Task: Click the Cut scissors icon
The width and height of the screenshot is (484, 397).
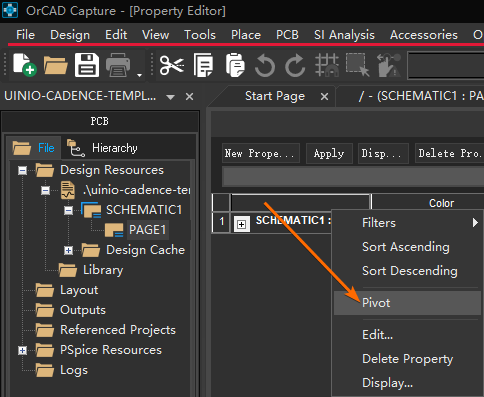Action: point(172,65)
